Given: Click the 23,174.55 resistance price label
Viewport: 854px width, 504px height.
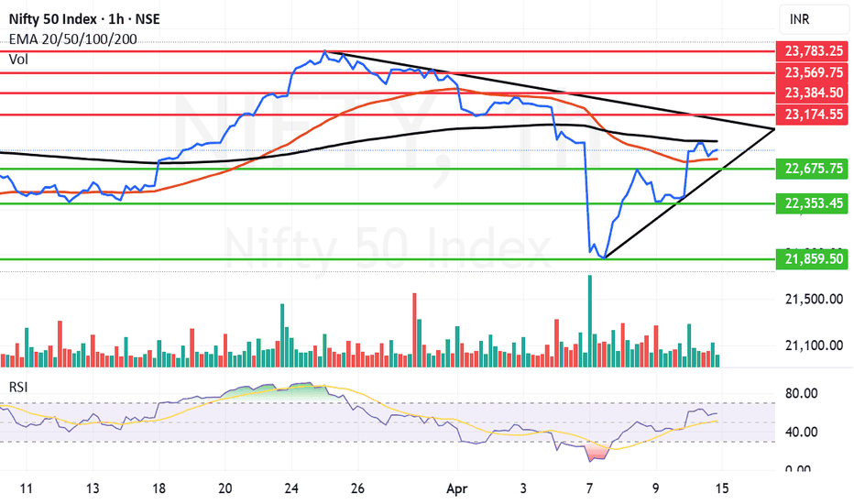Looking at the screenshot, I should 812,115.
